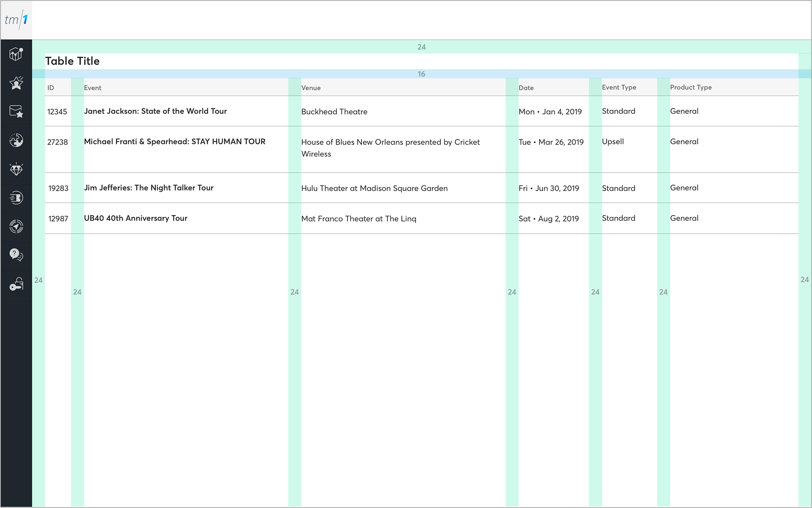Select event ID 12345
Screen dimensions: 812x508
pos(57,112)
